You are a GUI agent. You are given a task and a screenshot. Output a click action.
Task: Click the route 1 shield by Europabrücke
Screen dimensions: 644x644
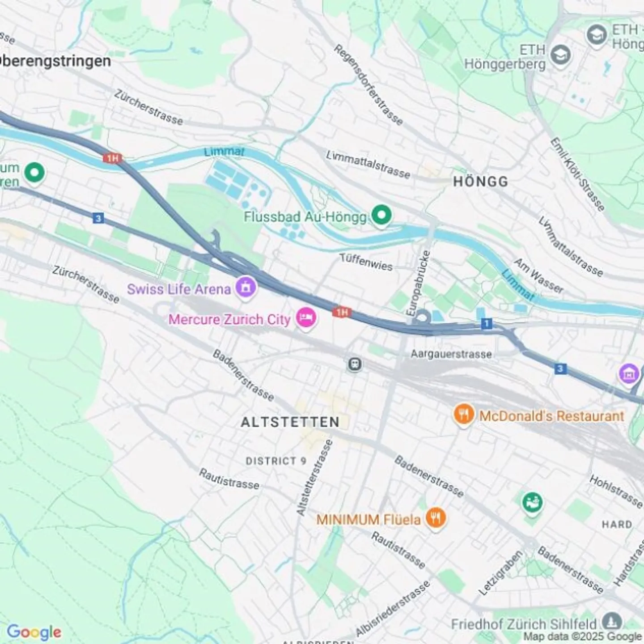point(487,323)
